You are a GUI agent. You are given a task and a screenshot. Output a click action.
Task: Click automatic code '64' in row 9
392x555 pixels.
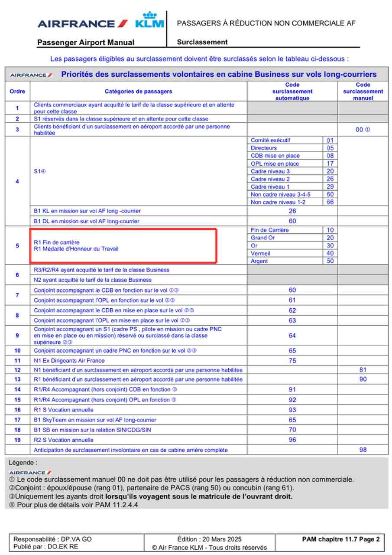(x=292, y=336)
